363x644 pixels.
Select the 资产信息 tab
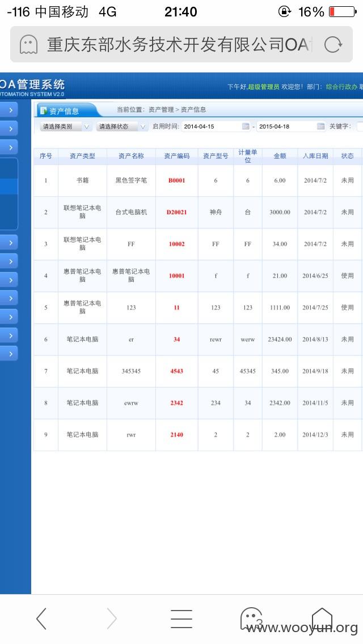coord(64,111)
